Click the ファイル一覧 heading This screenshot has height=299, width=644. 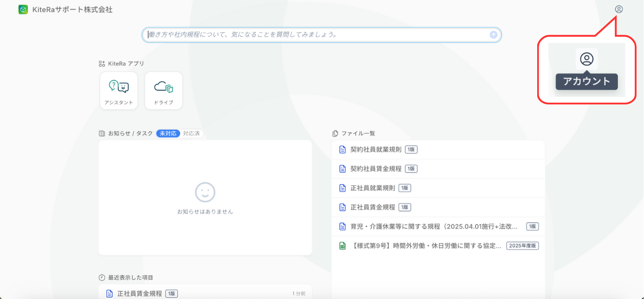(358, 134)
